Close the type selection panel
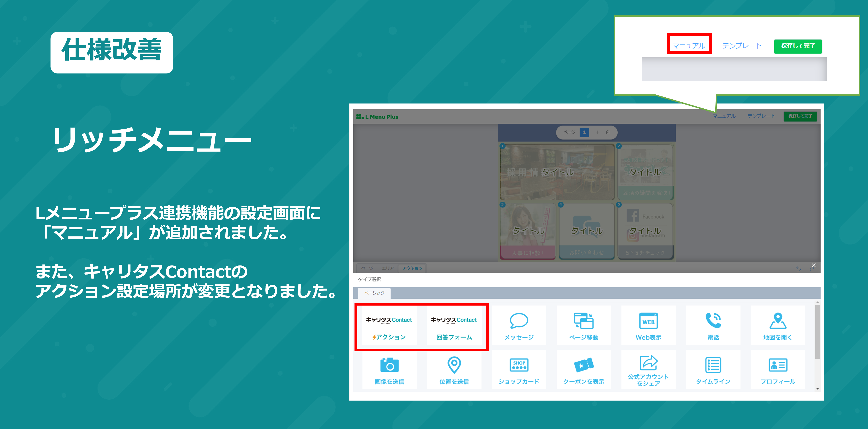The image size is (868, 429). (813, 265)
